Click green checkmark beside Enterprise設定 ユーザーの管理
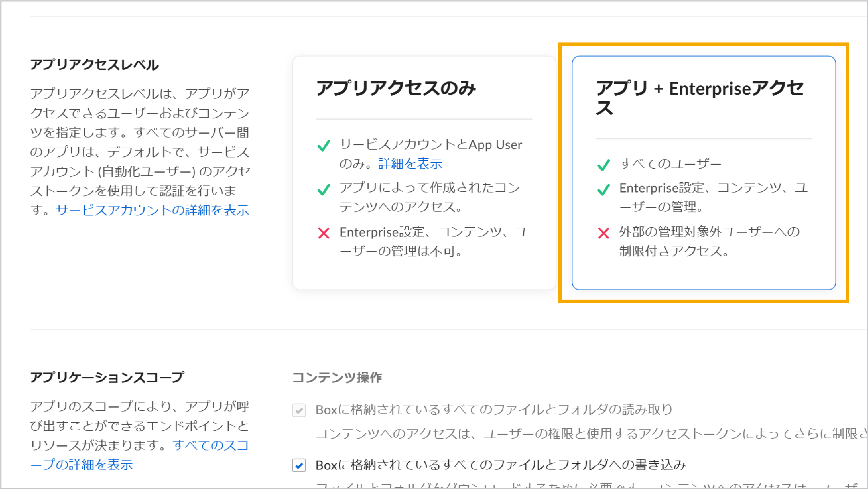Screen dimensions: 868x489 click(603, 190)
